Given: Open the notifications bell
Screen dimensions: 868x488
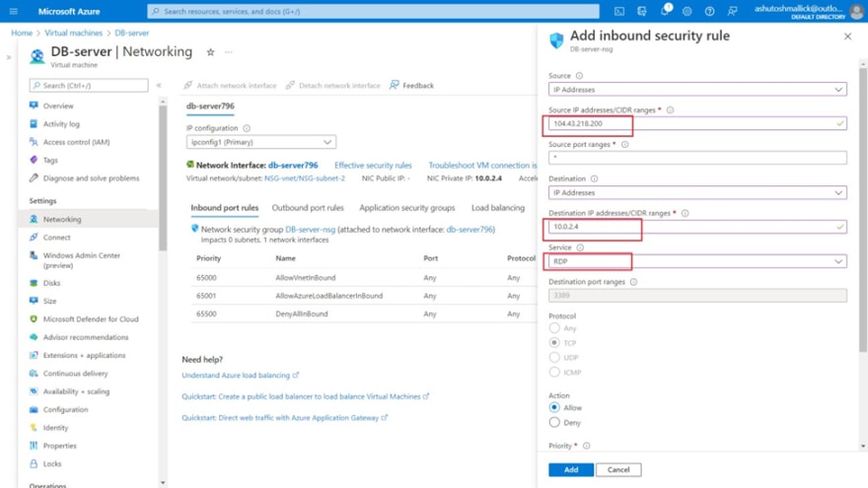Looking at the screenshot, I should [x=665, y=11].
